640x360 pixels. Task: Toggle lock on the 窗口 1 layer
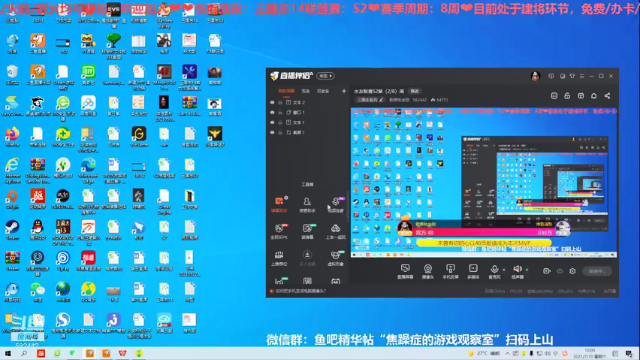(280, 112)
